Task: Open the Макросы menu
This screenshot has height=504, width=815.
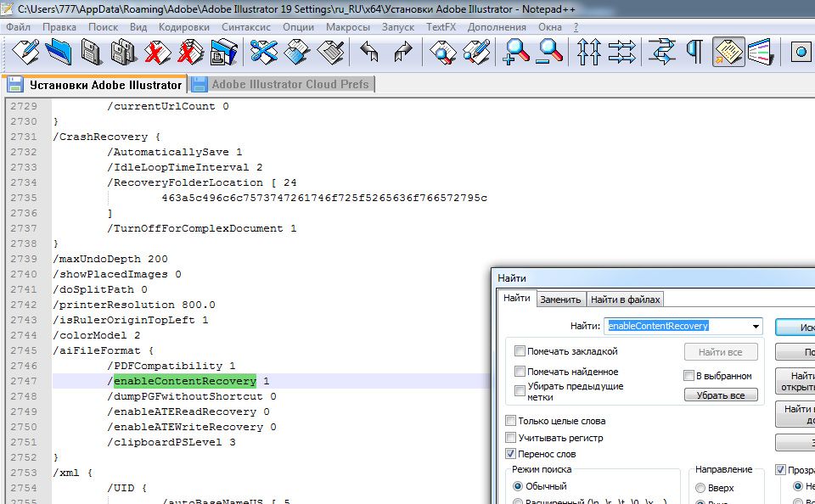Action: coord(348,27)
